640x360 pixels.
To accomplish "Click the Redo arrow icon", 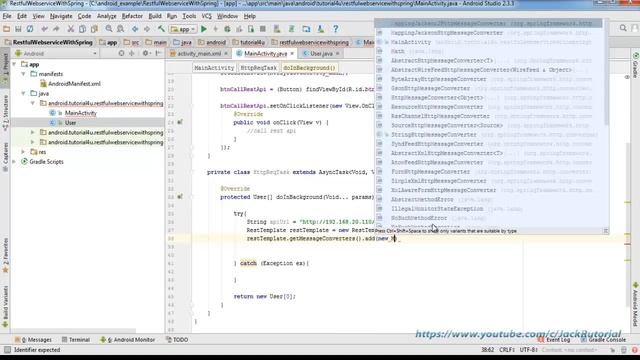I will [56, 29].
